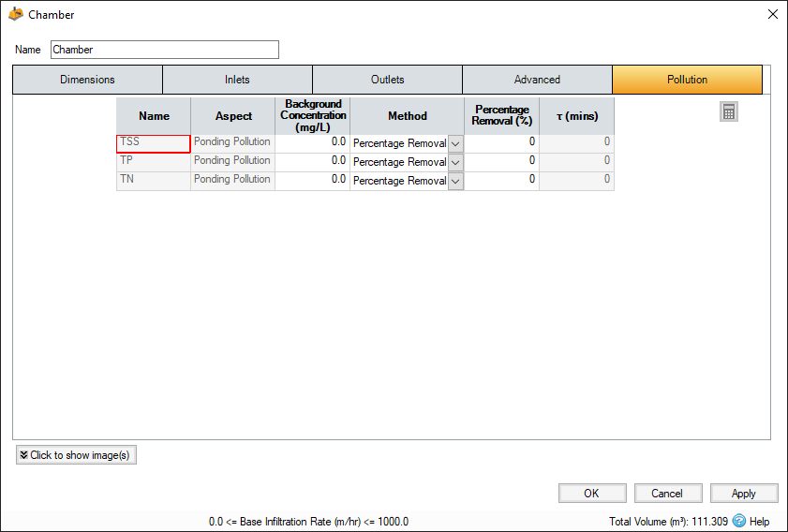Click Ponding Pollution aspect in TN row
This screenshot has height=532, width=788.
pos(232,181)
